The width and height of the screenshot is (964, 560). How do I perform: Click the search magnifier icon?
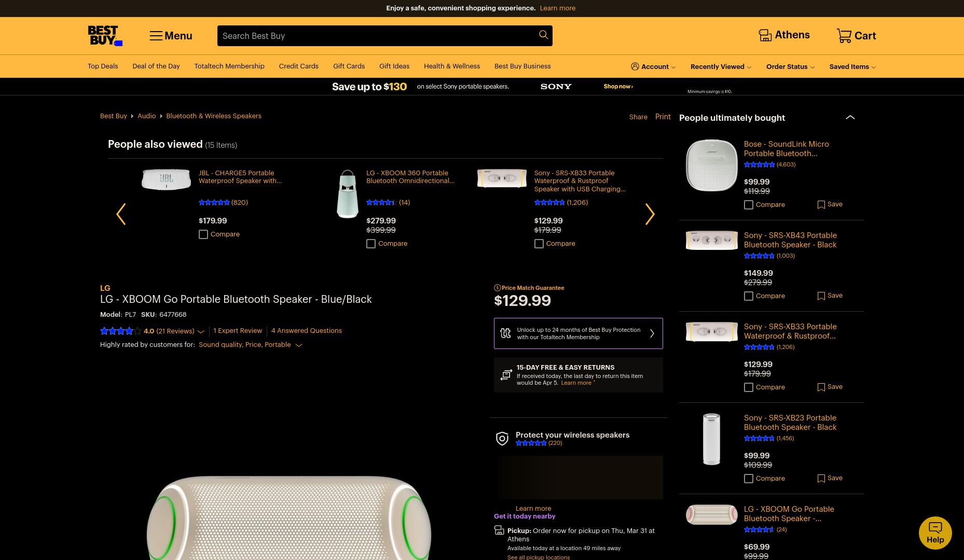pyautogui.click(x=543, y=35)
